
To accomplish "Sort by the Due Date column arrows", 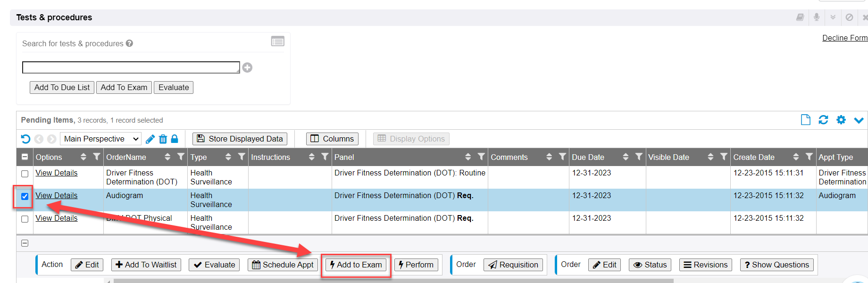I will 626,157.
